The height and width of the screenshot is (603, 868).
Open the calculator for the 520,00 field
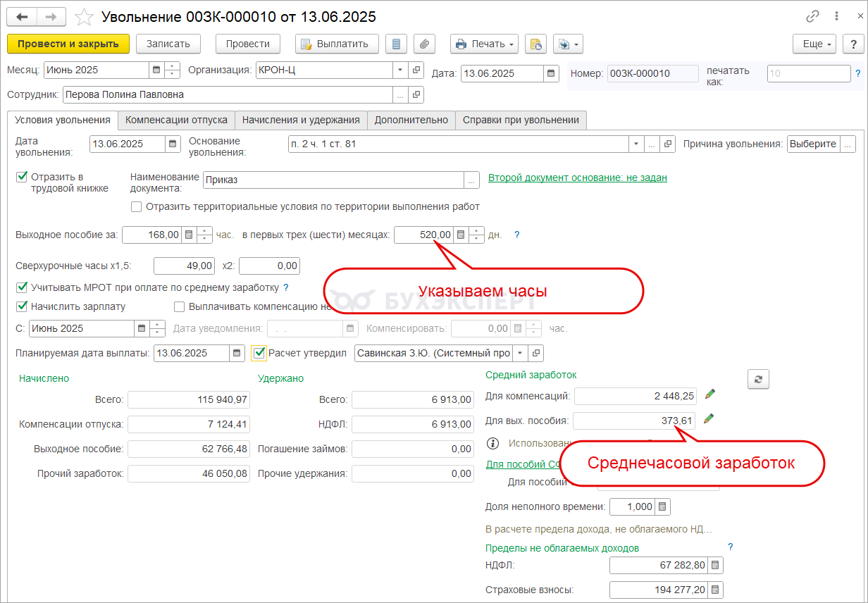[461, 235]
